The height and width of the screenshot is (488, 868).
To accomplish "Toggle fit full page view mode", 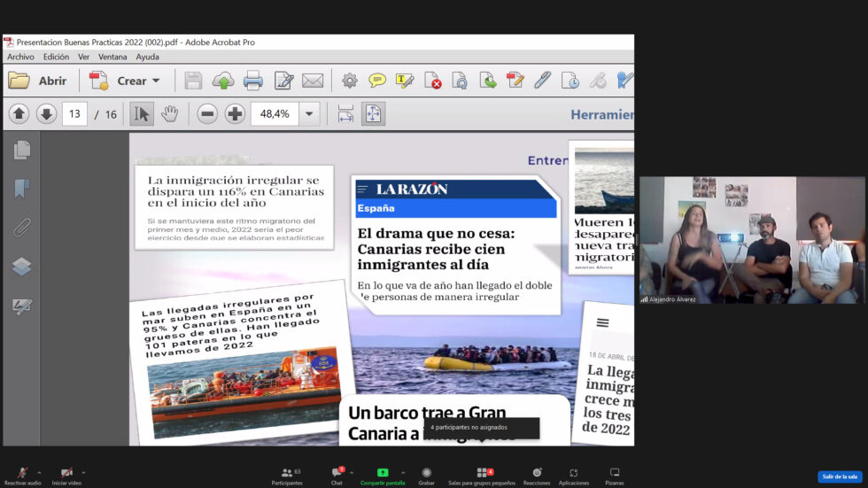I will click(x=373, y=113).
